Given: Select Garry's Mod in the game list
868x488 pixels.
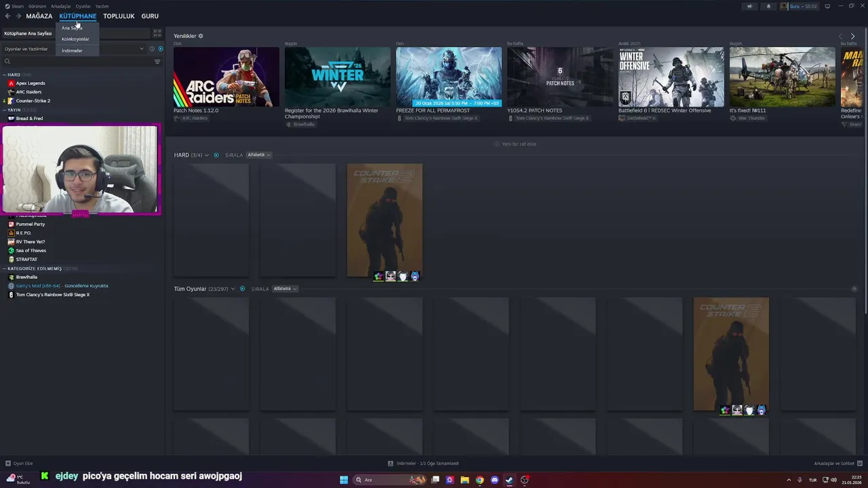Looking at the screenshot, I should (62, 286).
